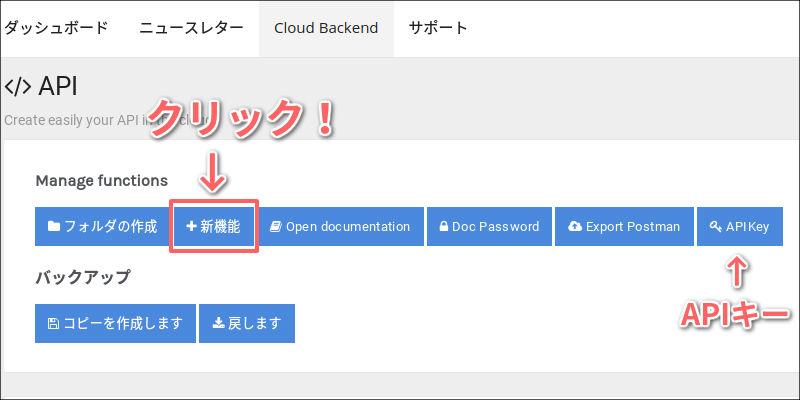Click the 新機能 button
The height and width of the screenshot is (400, 800).
pyautogui.click(x=214, y=227)
